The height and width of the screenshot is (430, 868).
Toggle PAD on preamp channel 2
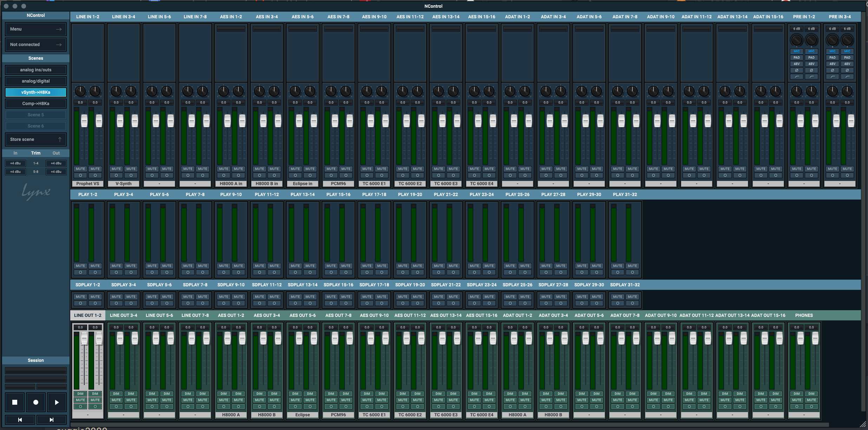click(811, 58)
